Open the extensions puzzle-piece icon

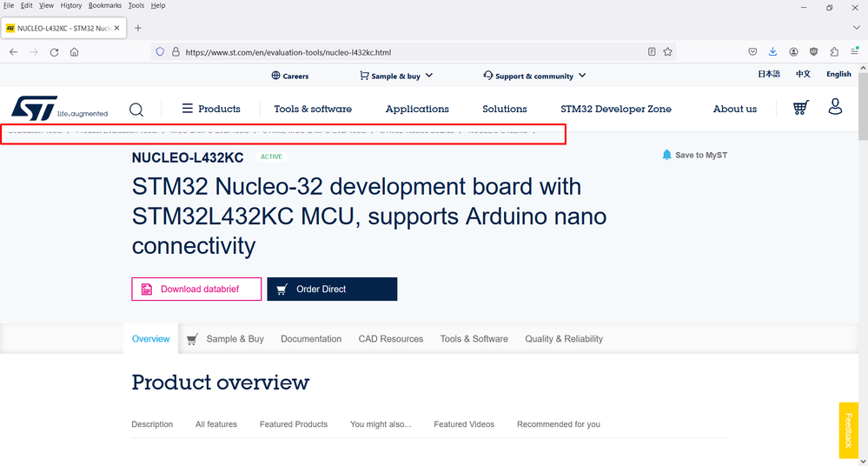(x=834, y=51)
